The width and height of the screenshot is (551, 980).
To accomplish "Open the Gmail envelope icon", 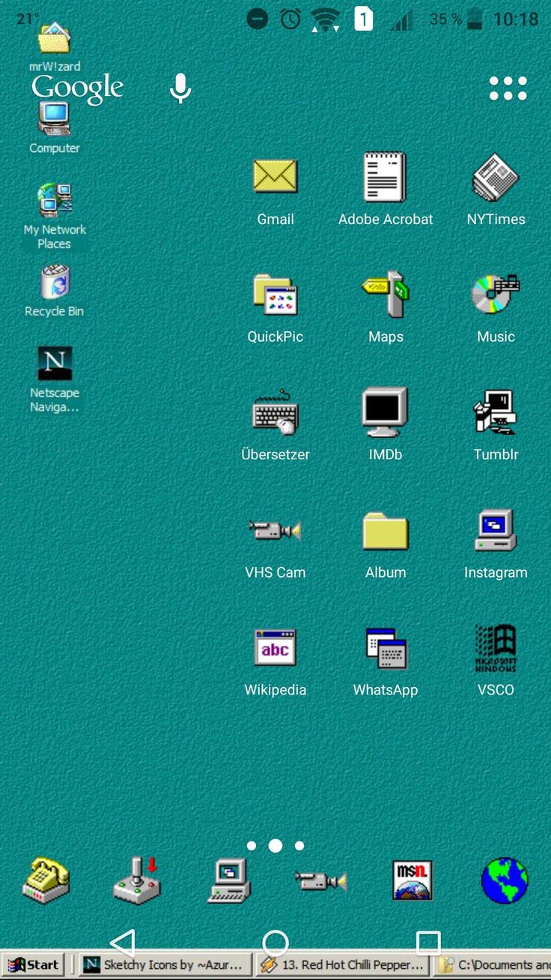I will coord(275,177).
